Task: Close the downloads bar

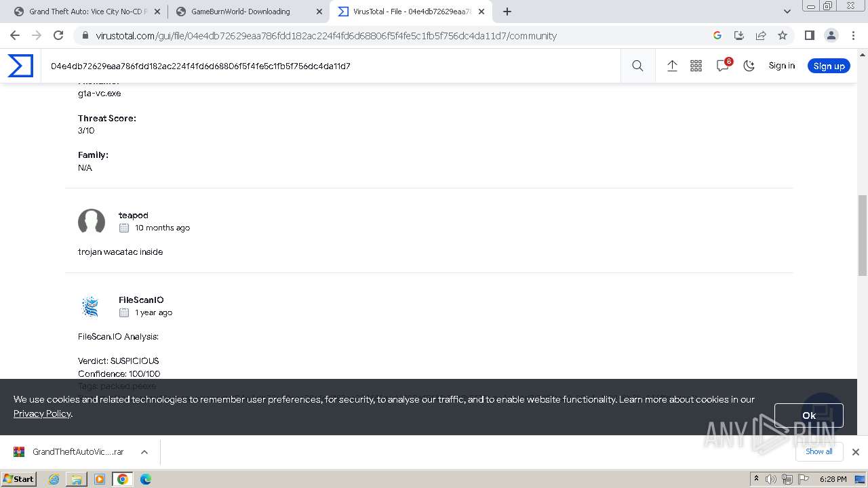Action: point(855,452)
